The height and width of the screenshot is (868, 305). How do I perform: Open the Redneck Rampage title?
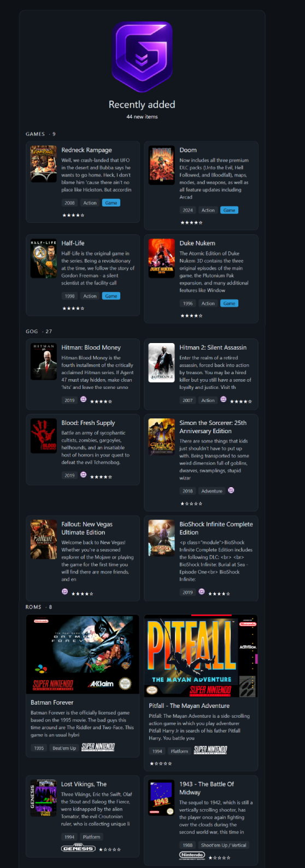pos(86,150)
